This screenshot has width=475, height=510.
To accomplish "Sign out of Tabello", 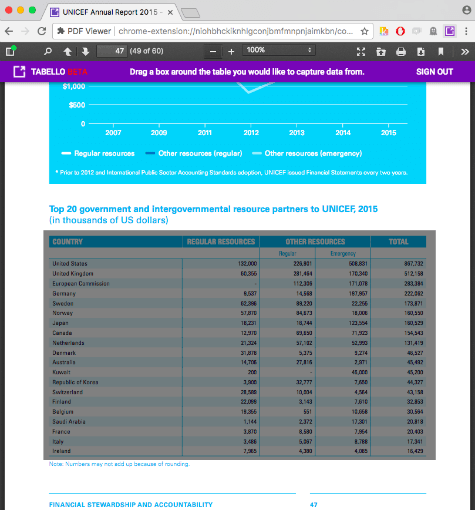I will [434, 72].
